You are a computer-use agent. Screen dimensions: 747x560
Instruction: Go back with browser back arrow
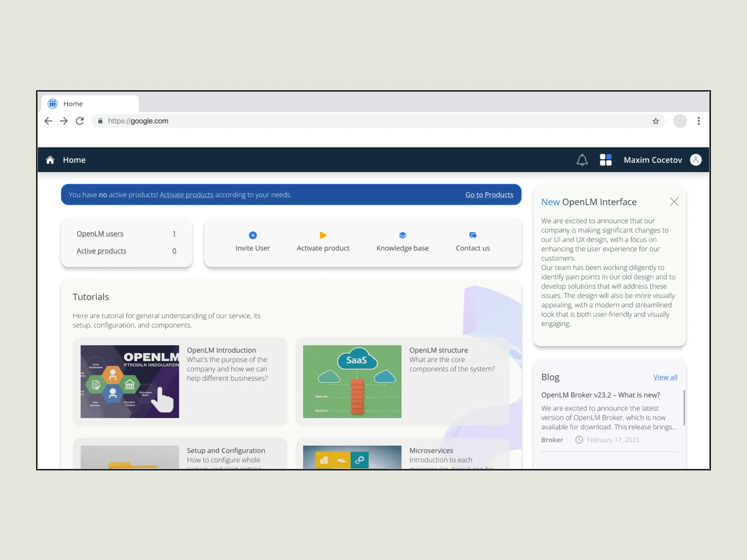click(48, 121)
